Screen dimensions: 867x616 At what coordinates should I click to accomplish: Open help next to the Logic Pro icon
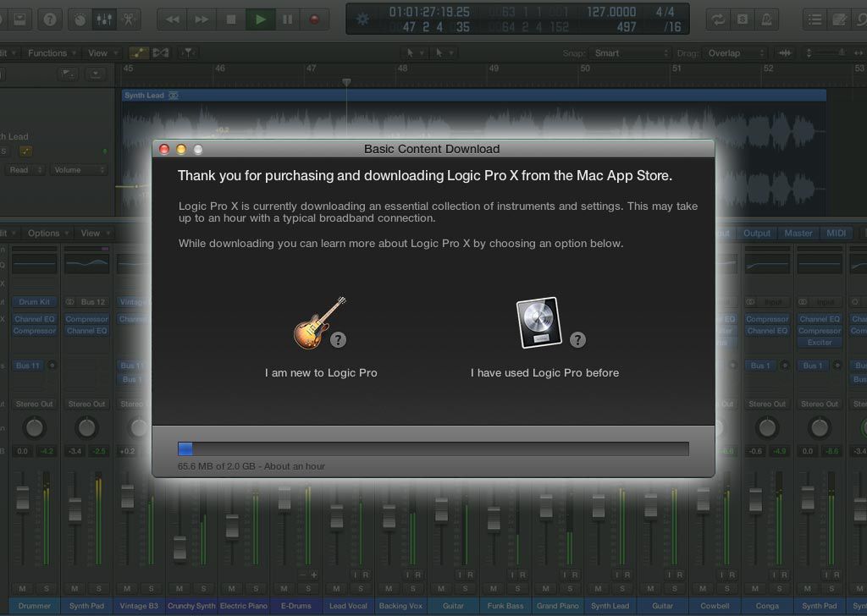pyautogui.click(x=577, y=340)
